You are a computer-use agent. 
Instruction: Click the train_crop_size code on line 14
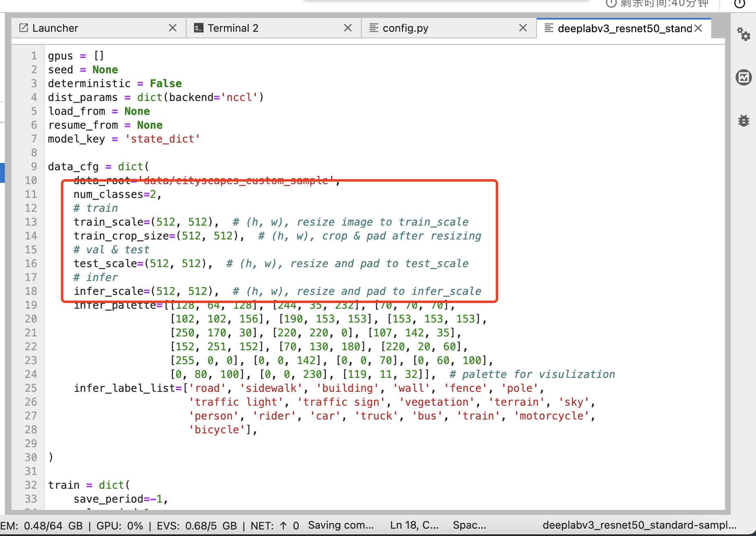point(159,236)
